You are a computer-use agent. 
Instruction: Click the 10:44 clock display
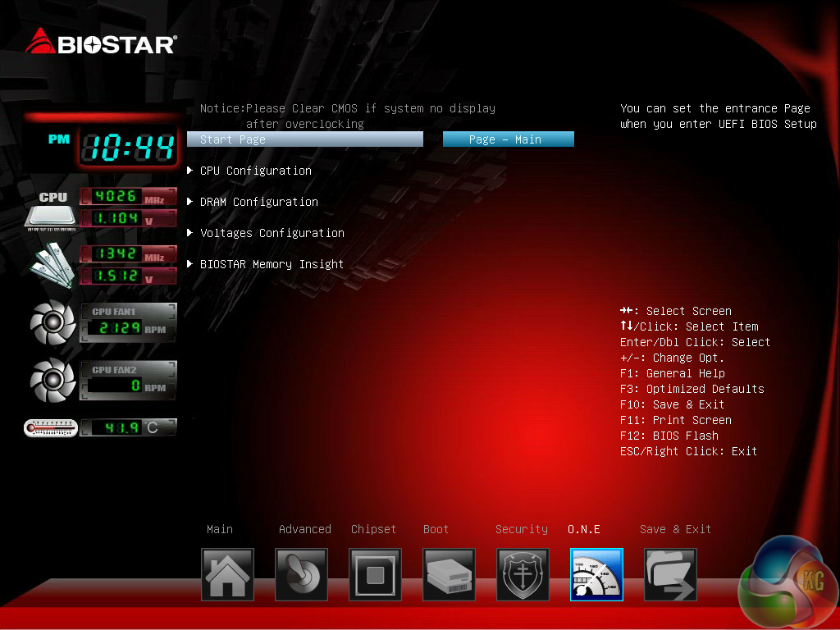129,148
